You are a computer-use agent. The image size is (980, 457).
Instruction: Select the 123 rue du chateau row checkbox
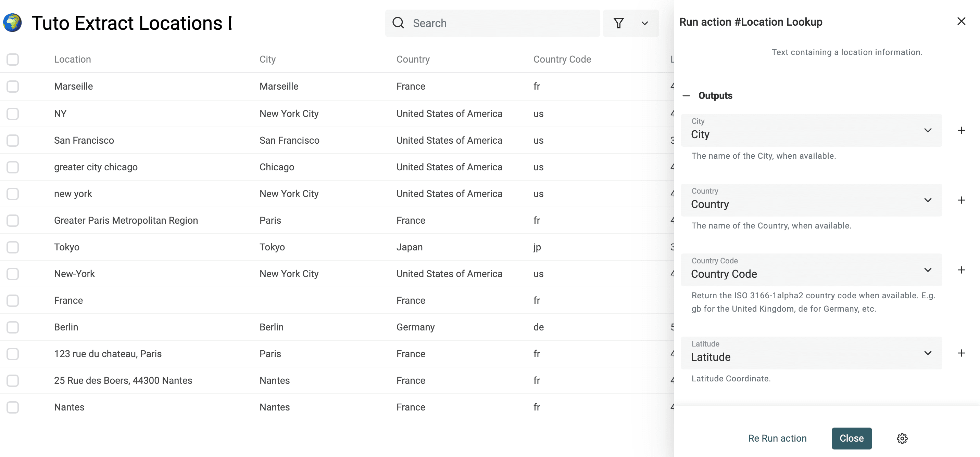(x=13, y=354)
